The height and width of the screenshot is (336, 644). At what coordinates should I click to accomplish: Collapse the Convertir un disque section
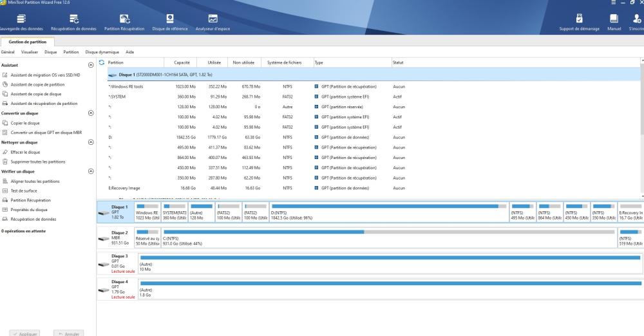pos(90,113)
